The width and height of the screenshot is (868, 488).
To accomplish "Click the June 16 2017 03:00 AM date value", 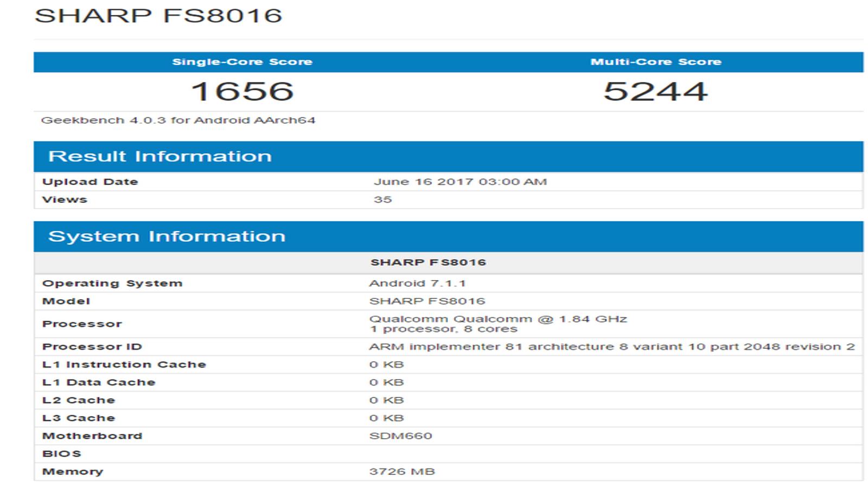I will pos(460,182).
